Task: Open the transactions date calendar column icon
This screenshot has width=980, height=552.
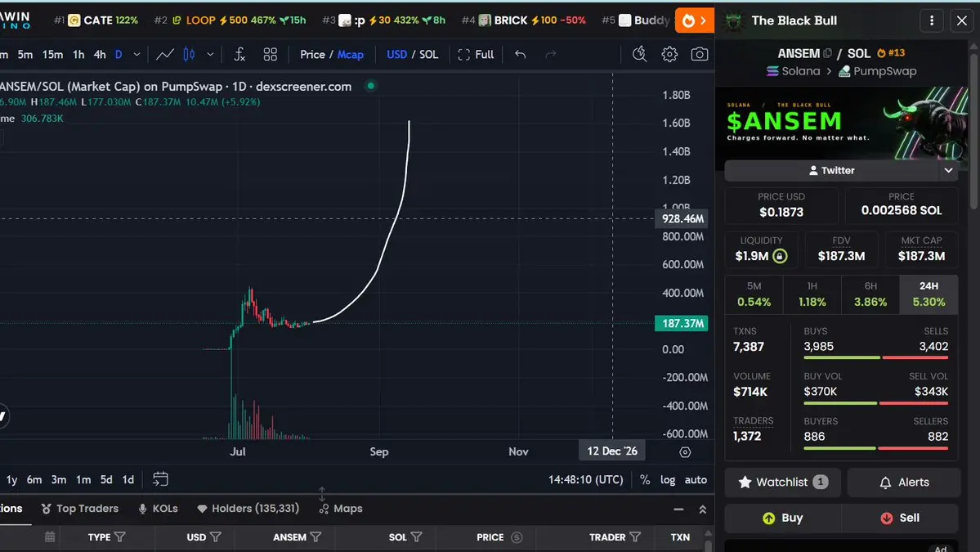Action: pos(50,537)
